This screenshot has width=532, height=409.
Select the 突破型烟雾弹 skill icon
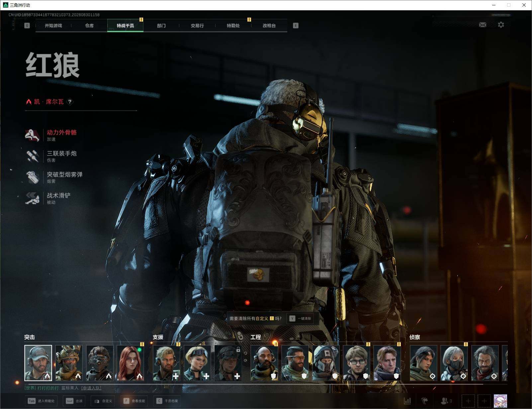point(32,177)
